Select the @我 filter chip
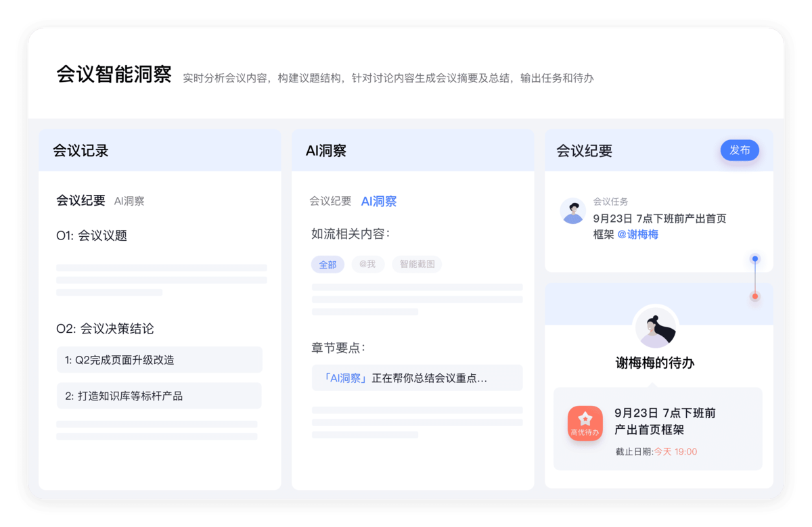The height and width of the screenshot is (527, 812). [x=368, y=264]
